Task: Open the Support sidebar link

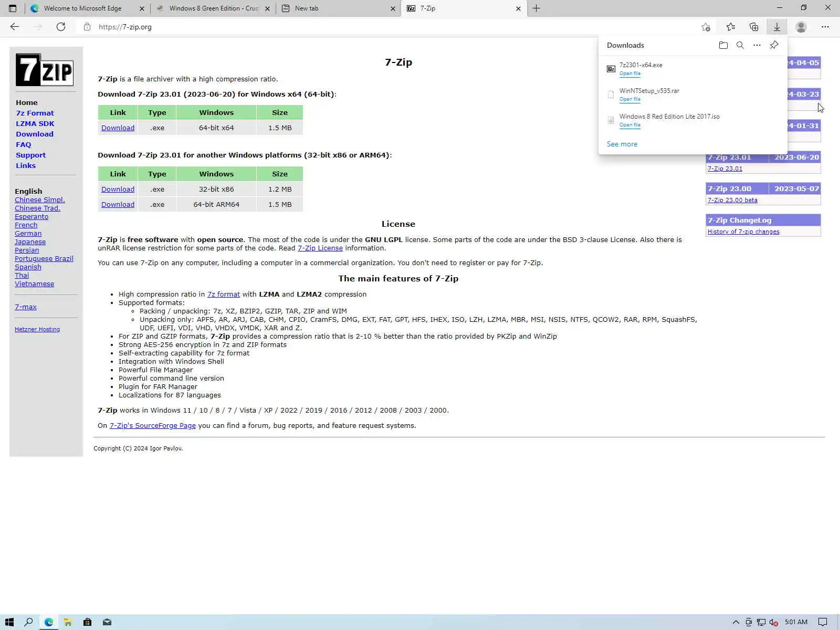Action: pyautogui.click(x=30, y=155)
